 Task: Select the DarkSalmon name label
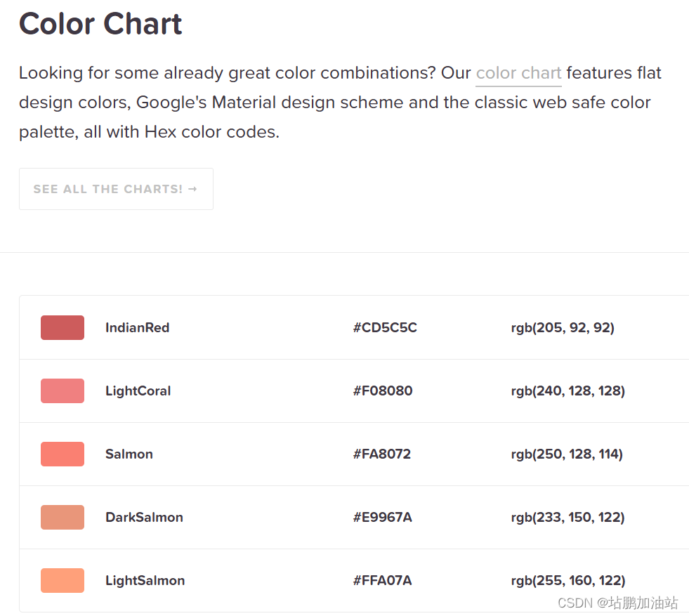144,517
